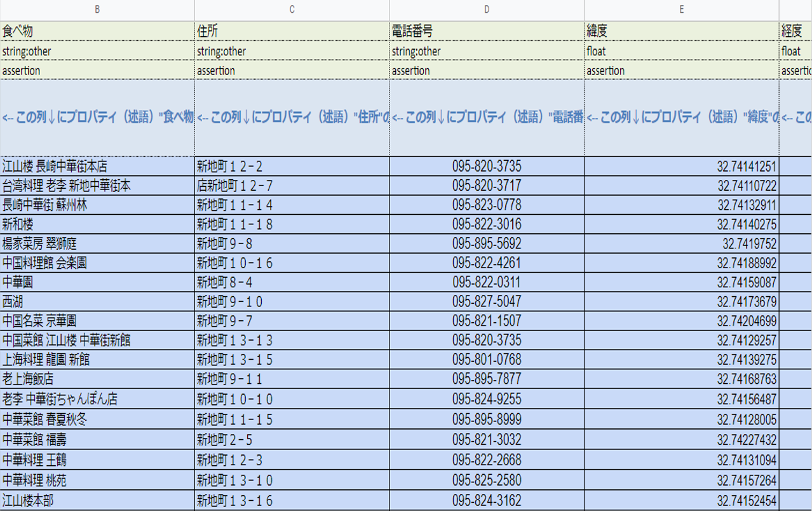Click phone number 095-824-9255
Viewport: 812px width, 511px height.
pos(487,400)
